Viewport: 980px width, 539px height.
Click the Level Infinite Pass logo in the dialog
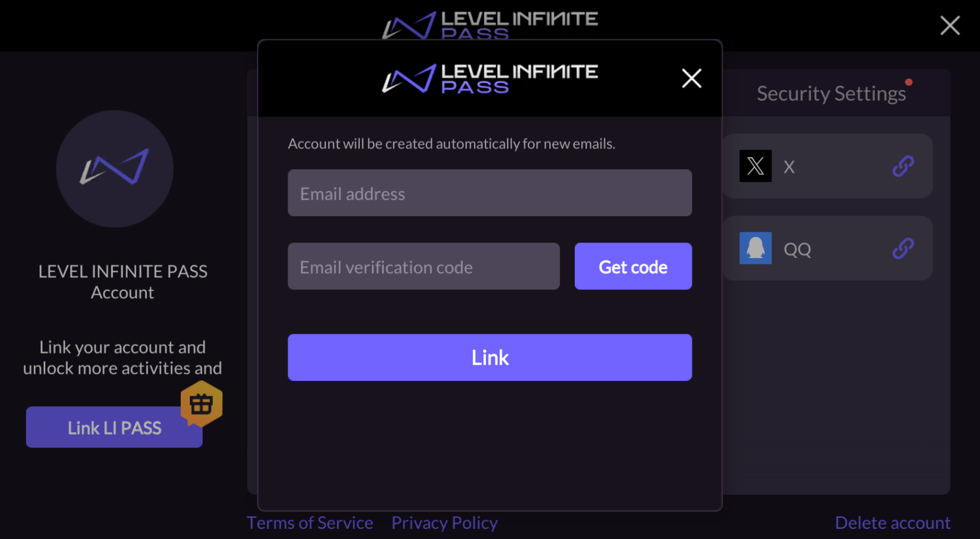[x=489, y=78]
